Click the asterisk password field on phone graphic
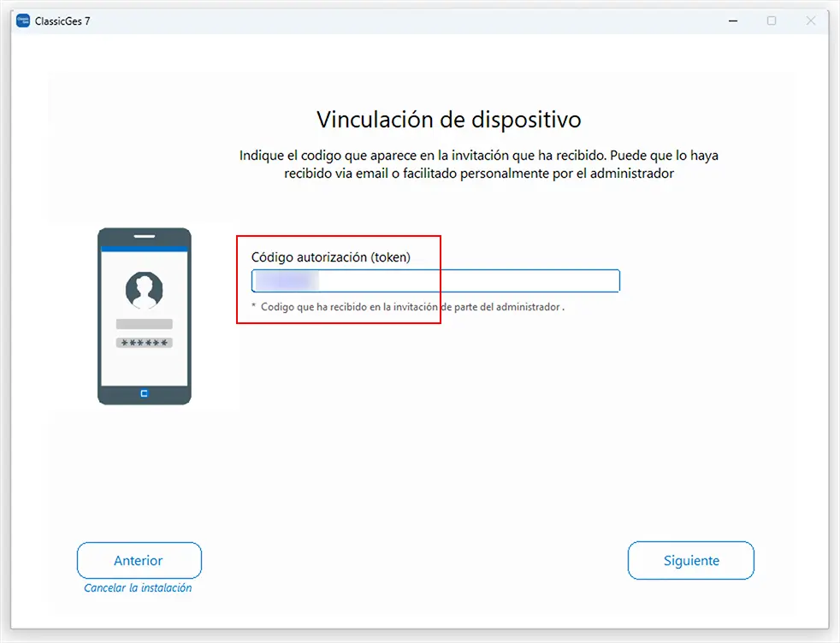Image resolution: width=840 pixels, height=643 pixels. coord(144,343)
